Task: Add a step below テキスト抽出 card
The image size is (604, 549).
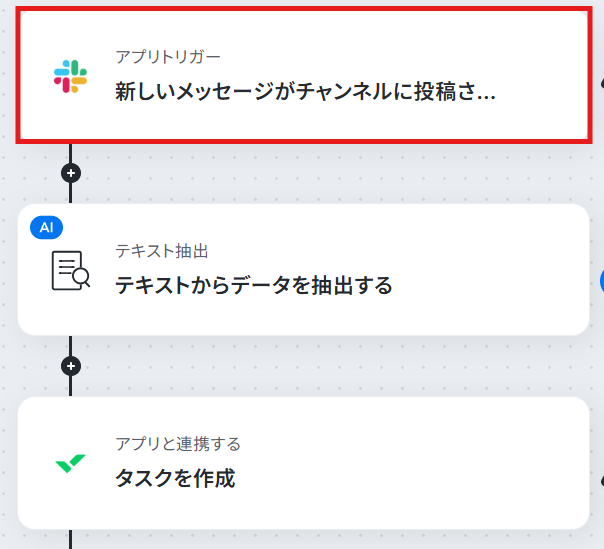Action: (x=71, y=366)
